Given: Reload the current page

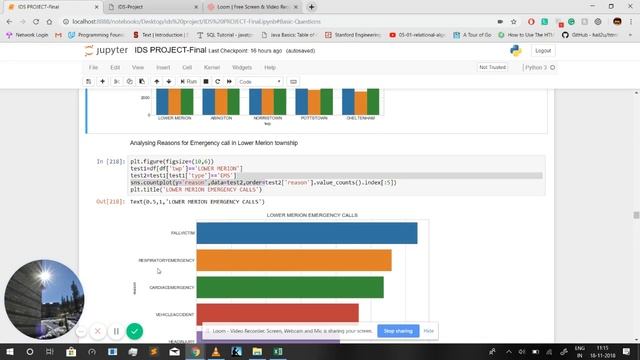Looking at the screenshot, I should [36, 22].
